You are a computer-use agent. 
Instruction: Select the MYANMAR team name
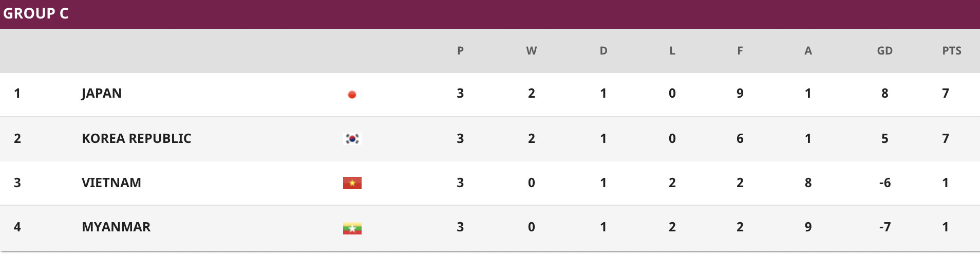click(116, 227)
